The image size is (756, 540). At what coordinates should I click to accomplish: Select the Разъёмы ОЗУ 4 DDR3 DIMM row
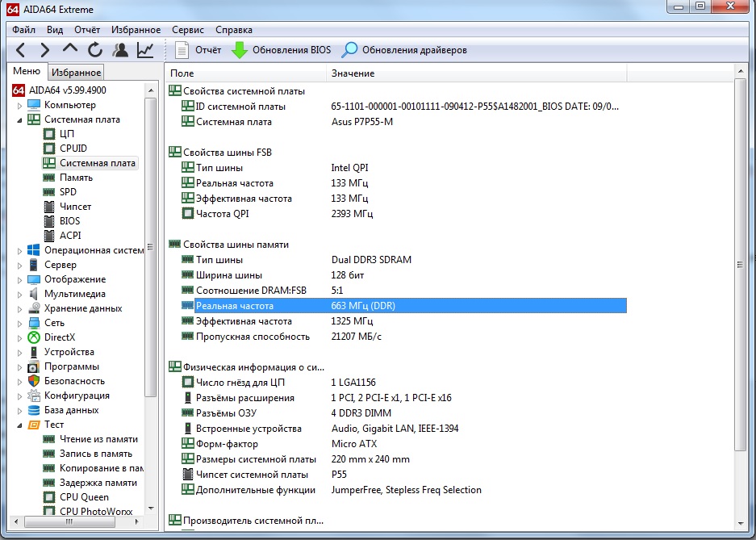coord(397,413)
